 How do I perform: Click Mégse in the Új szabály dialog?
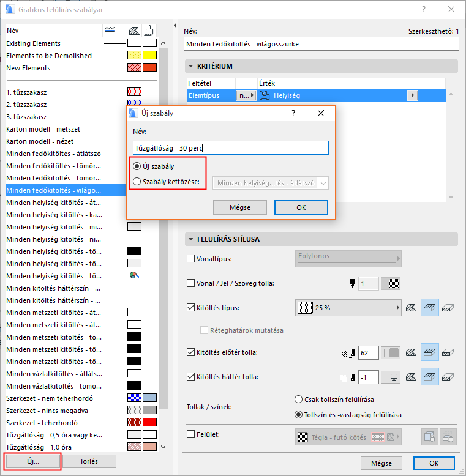pos(240,207)
